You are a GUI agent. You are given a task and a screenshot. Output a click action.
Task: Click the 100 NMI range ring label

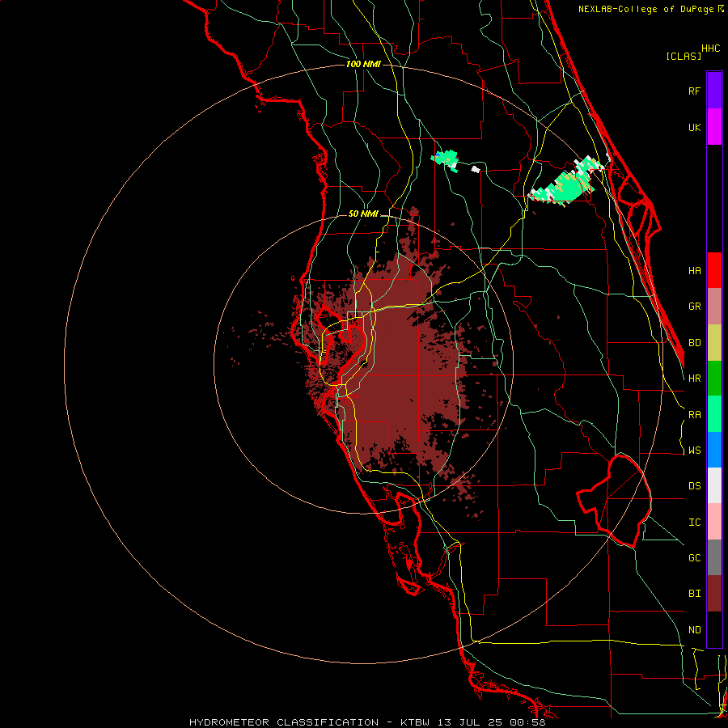click(x=363, y=64)
